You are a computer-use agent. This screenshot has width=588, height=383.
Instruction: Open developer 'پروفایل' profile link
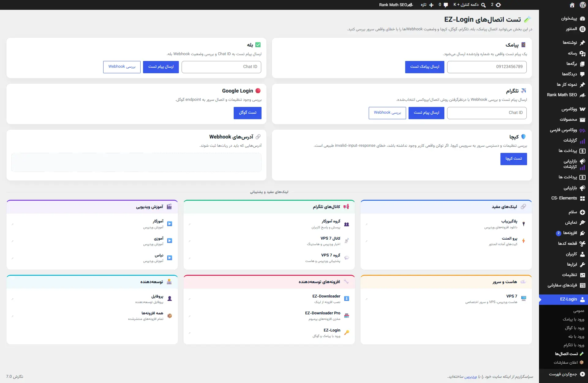[x=92, y=299]
